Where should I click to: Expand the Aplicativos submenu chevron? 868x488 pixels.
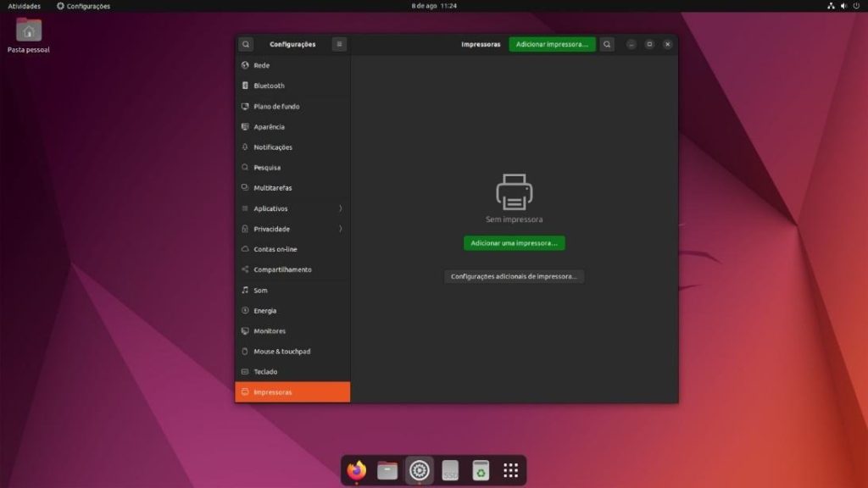pos(341,208)
